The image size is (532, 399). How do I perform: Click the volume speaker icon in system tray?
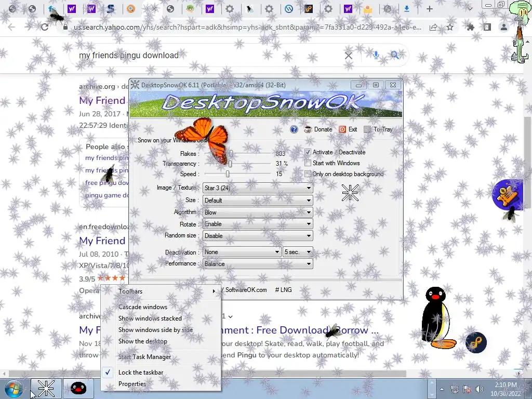pos(480,389)
